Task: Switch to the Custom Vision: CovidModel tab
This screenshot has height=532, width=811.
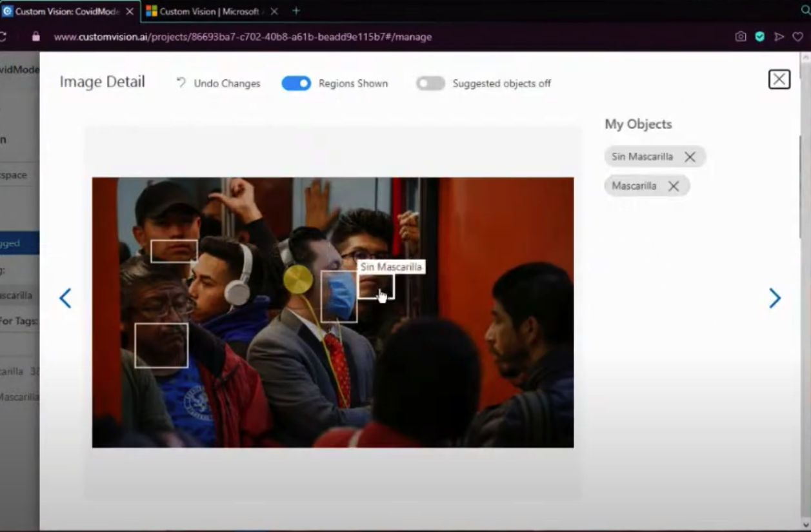Action: (65, 11)
